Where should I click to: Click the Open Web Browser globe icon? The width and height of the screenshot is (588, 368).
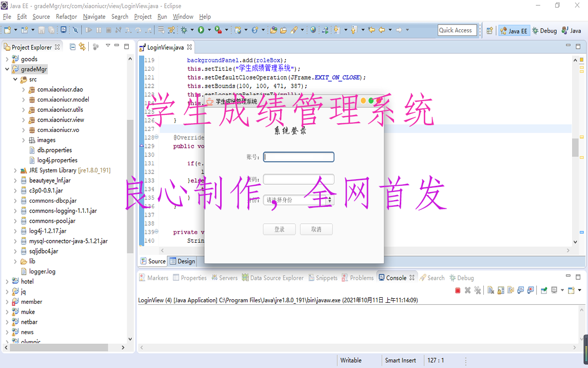point(313,30)
